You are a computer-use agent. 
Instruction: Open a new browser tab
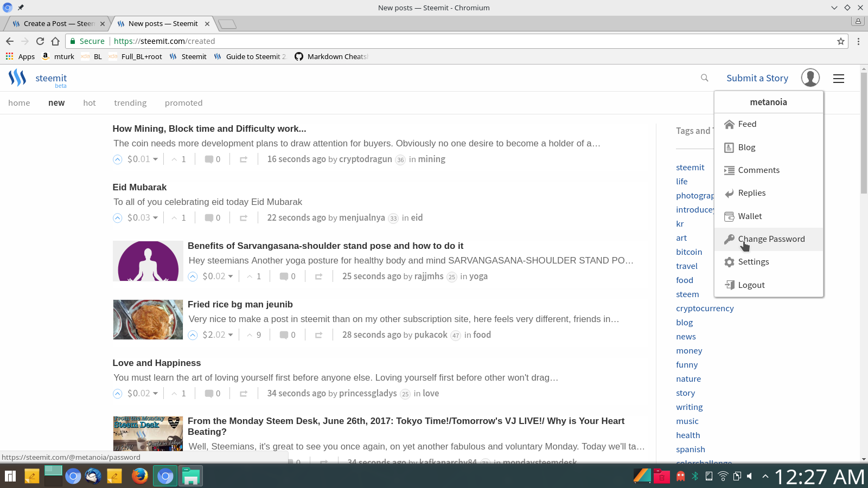(227, 24)
